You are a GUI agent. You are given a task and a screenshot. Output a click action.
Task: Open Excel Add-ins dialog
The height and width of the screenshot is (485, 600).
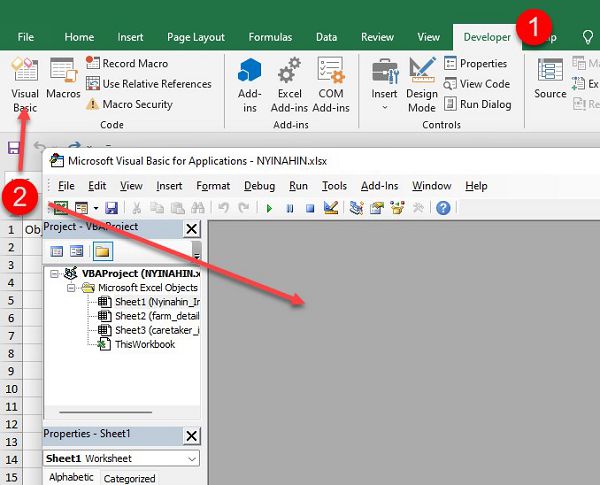click(289, 85)
